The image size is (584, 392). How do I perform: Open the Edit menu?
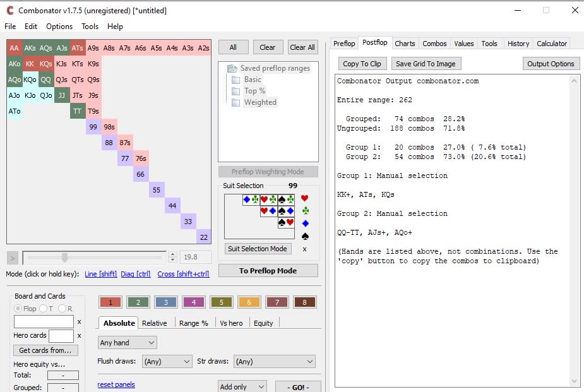click(31, 27)
